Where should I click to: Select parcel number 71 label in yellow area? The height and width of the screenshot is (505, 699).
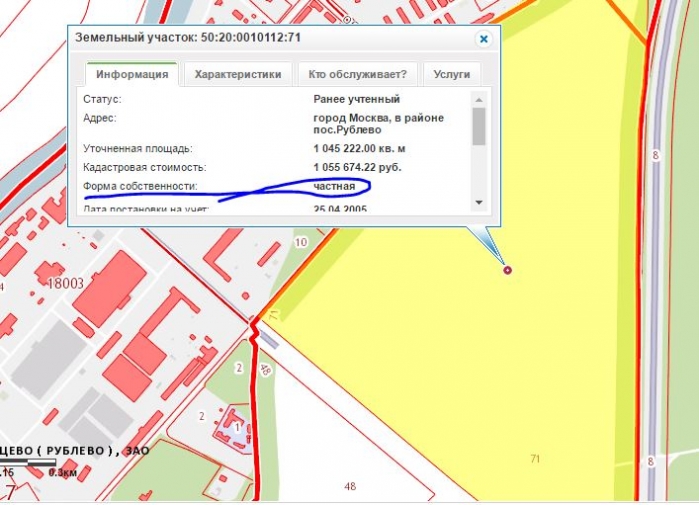535,458
